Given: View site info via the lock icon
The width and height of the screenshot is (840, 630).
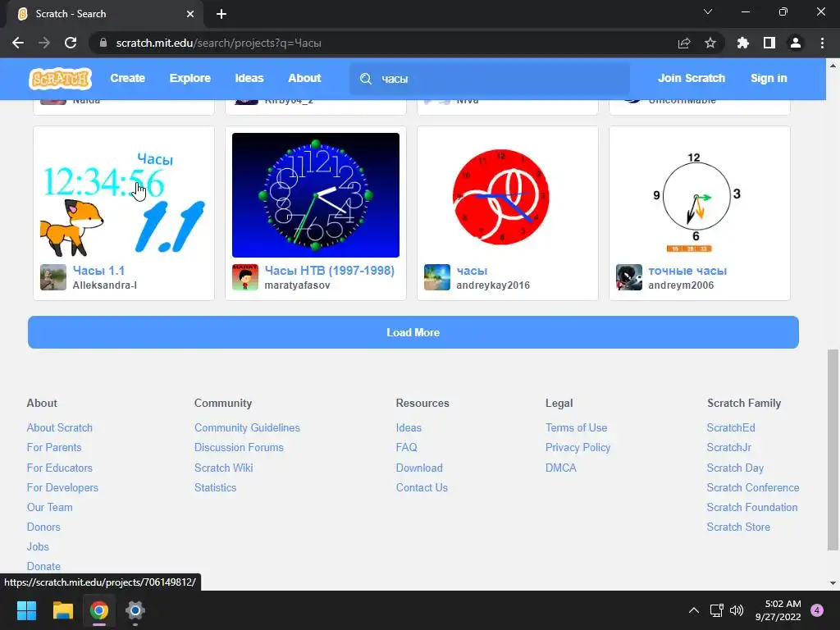Looking at the screenshot, I should click(103, 43).
